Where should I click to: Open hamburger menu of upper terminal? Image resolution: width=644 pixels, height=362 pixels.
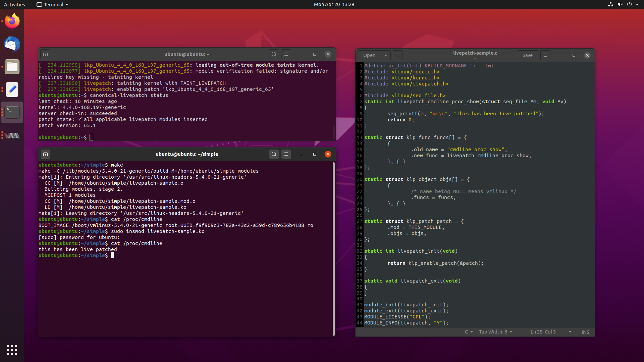[x=286, y=54]
